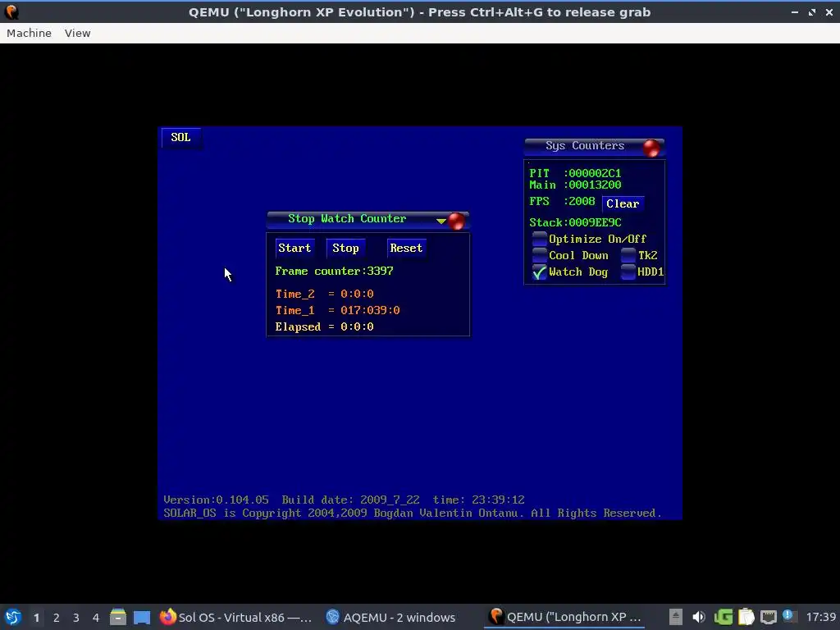Viewport: 840px width, 630px height.
Task: Toggle Optimize On/Off checkbox
Action: pos(540,239)
